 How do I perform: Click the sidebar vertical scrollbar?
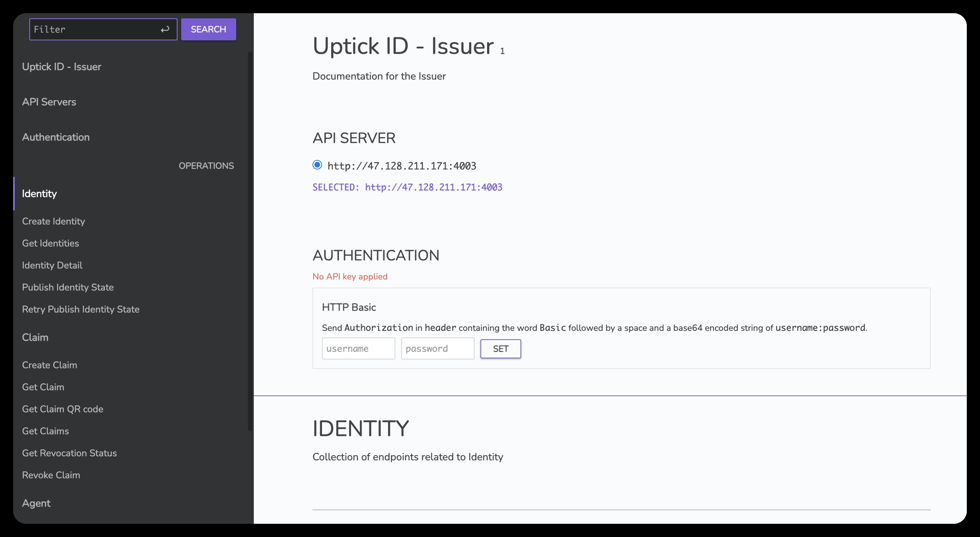click(x=250, y=241)
